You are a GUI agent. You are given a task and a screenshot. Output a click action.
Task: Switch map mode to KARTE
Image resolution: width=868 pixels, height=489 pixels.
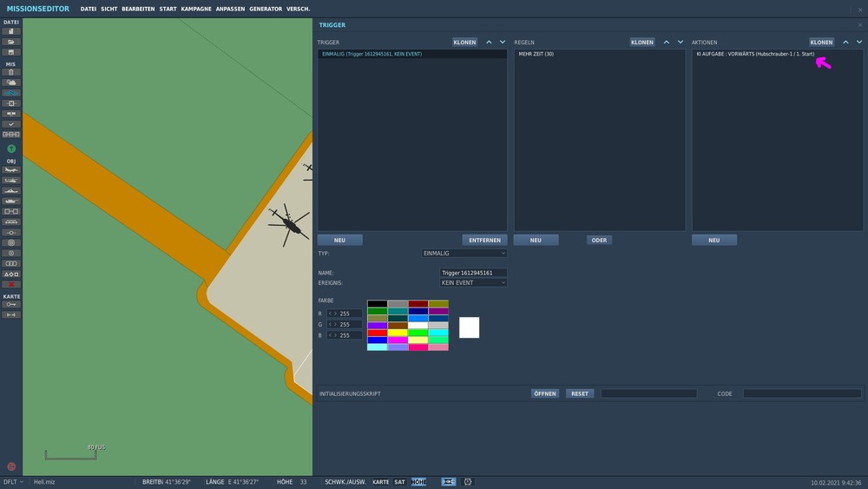380,481
